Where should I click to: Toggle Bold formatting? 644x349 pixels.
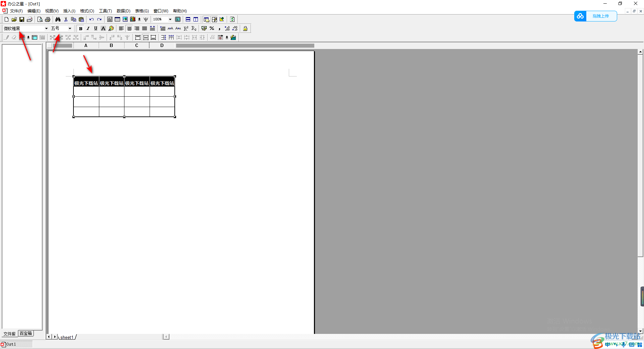[80, 29]
